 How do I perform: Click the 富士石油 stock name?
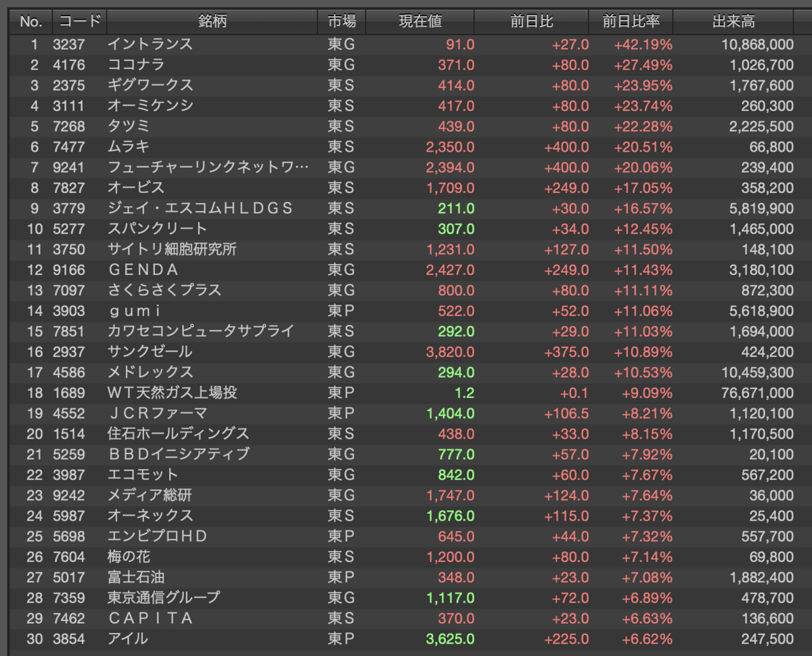(x=136, y=577)
